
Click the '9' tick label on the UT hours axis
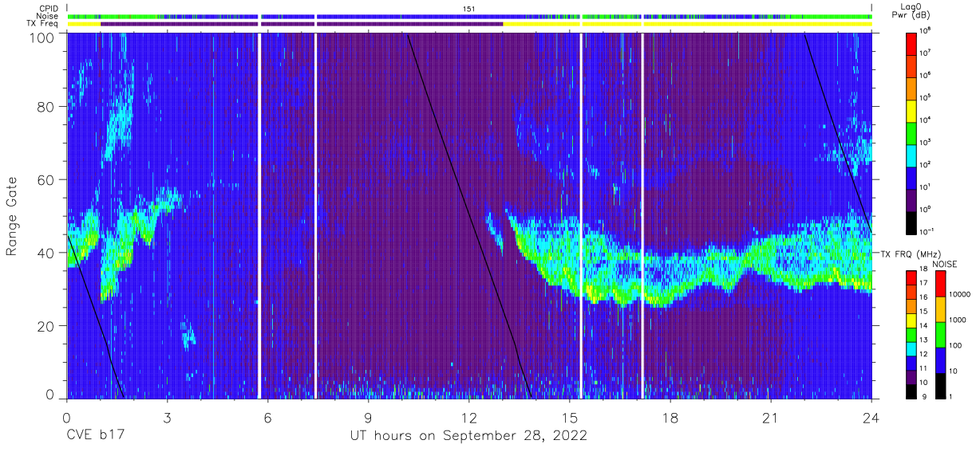pos(368,417)
